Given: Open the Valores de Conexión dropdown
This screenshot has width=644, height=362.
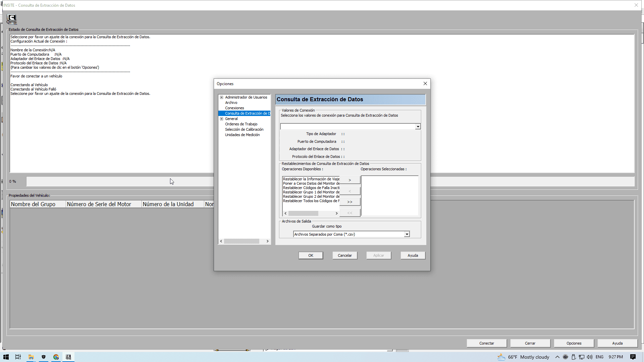Looking at the screenshot, I should 418,127.
